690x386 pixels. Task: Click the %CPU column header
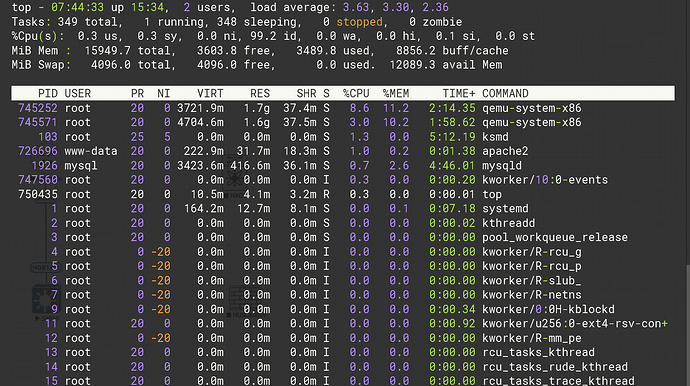coord(356,93)
